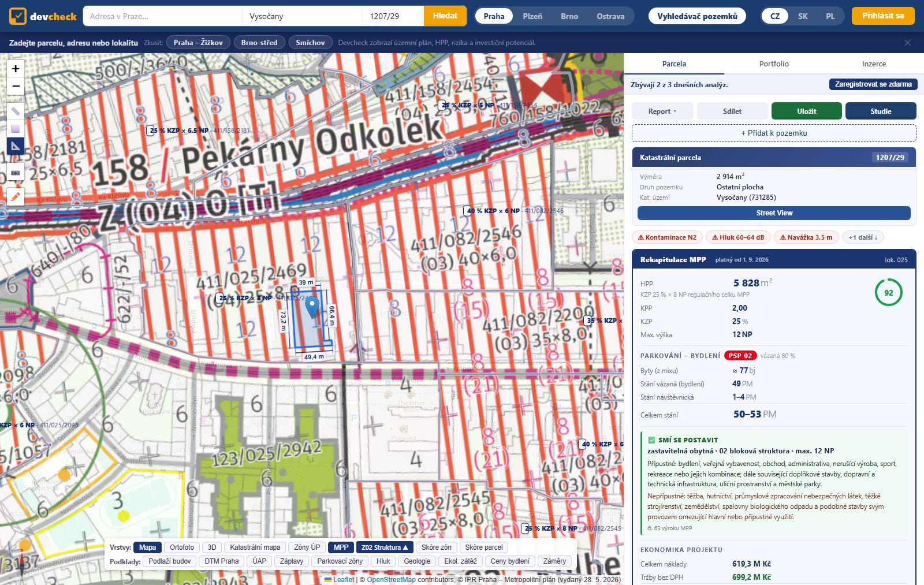The height and width of the screenshot is (585, 924).
Task: Try the Praha – Žižkov suggestion chip
Action: coord(198,43)
